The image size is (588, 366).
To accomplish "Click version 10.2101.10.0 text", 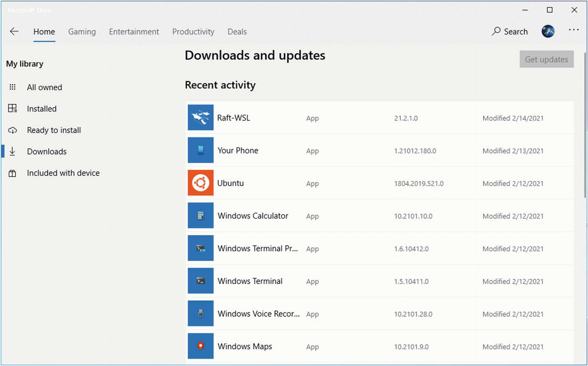I will pyautogui.click(x=413, y=216).
